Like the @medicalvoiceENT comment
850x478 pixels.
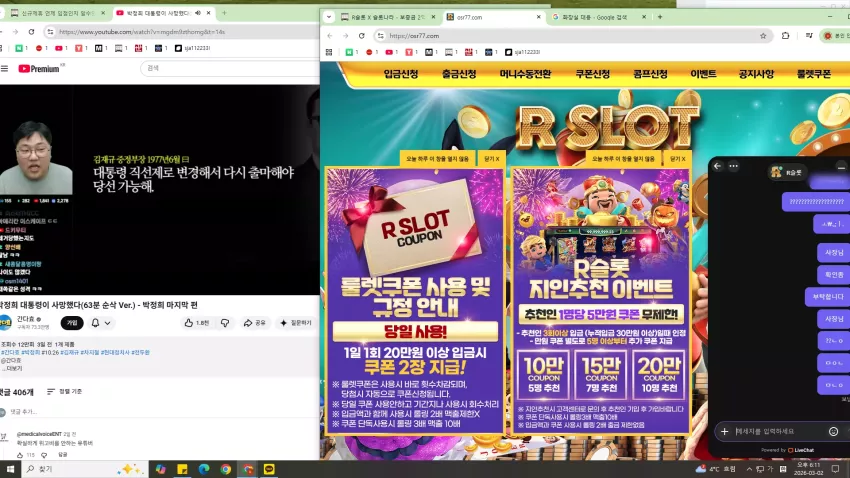click(20, 455)
